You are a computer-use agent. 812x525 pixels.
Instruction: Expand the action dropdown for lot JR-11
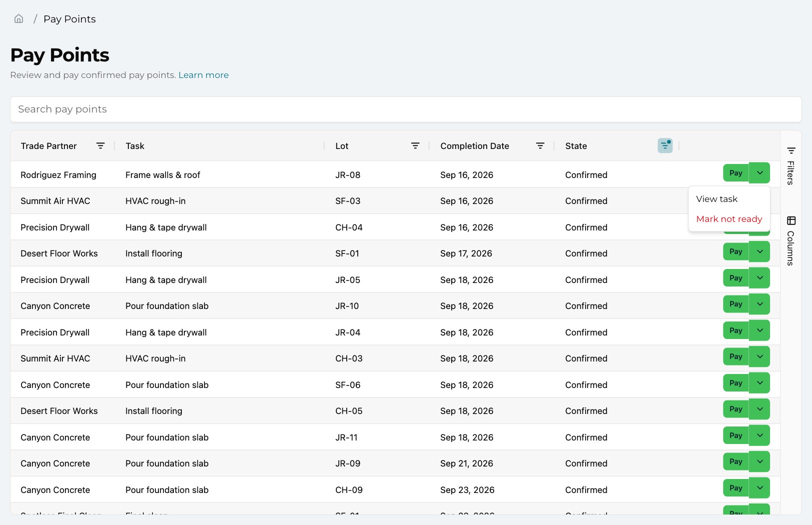(760, 435)
